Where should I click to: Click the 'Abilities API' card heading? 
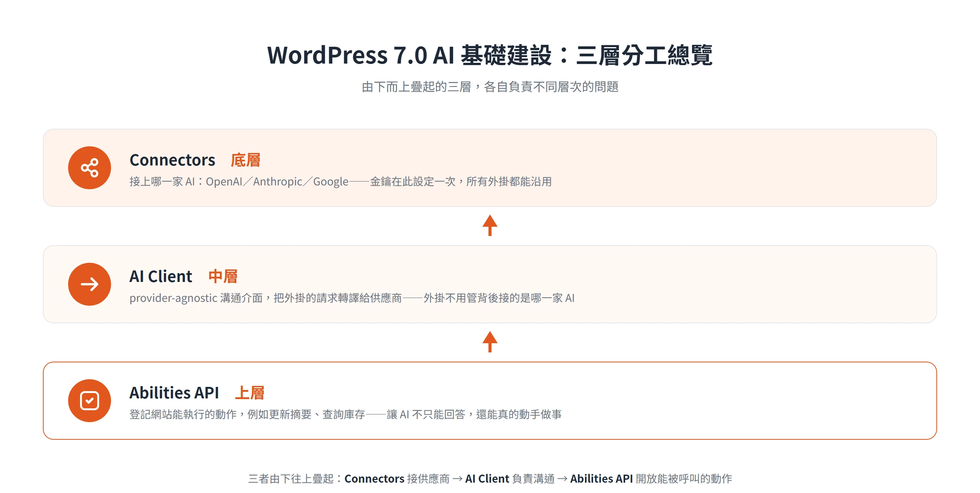pos(174,393)
